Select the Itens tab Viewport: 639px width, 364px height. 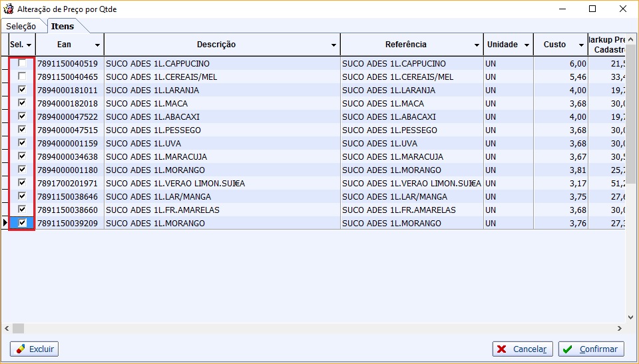tap(63, 26)
